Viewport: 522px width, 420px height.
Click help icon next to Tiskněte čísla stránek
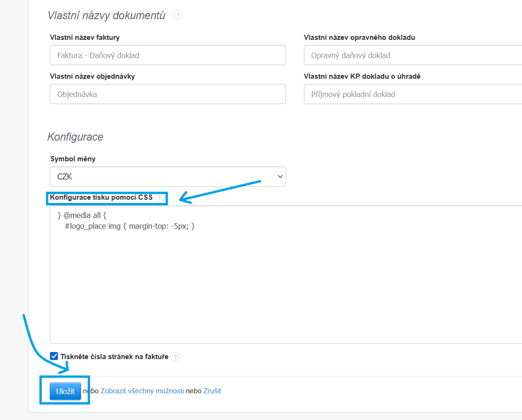tap(175, 357)
